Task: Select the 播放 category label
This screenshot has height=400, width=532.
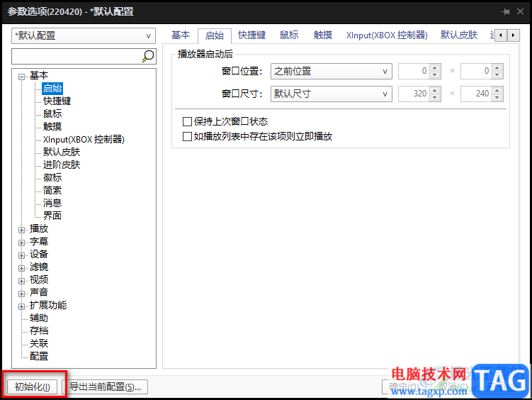Action: (x=39, y=228)
